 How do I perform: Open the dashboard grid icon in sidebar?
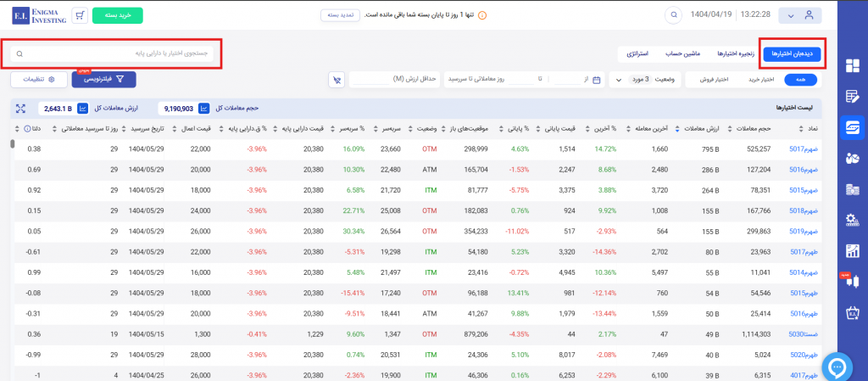(x=853, y=66)
